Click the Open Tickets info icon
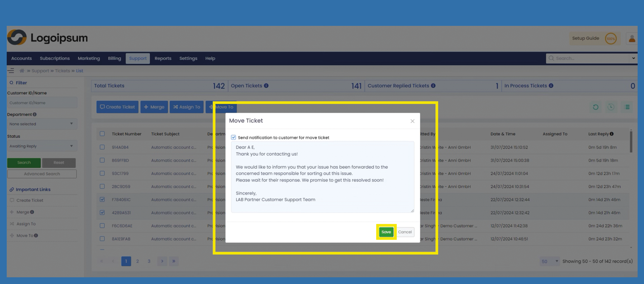644x284 pixels. point(266,86)
